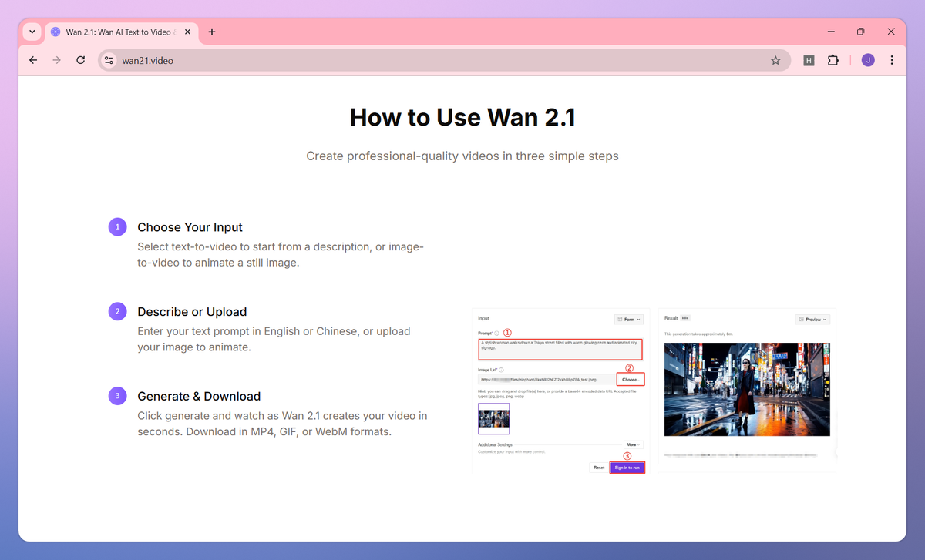925x560 pixels.
Task: Click the Reset button
Action: 599,468
